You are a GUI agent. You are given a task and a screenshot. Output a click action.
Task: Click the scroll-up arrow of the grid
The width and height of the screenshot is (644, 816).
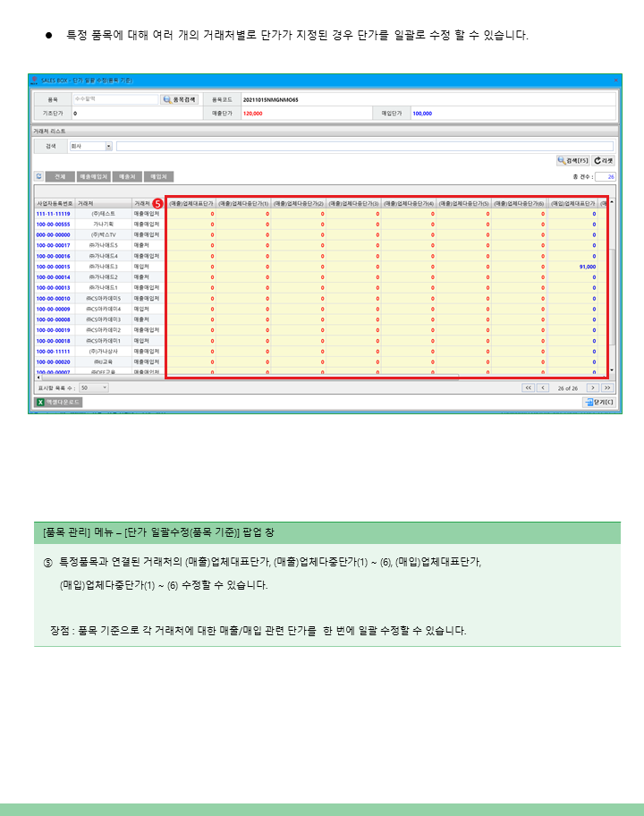(613, 201)
